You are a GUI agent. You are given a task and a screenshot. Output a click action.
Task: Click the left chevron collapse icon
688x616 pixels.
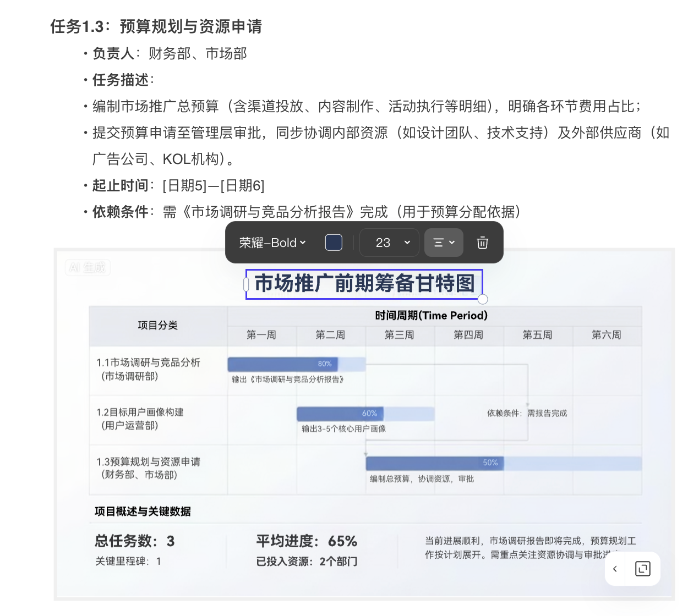[615, 569]
